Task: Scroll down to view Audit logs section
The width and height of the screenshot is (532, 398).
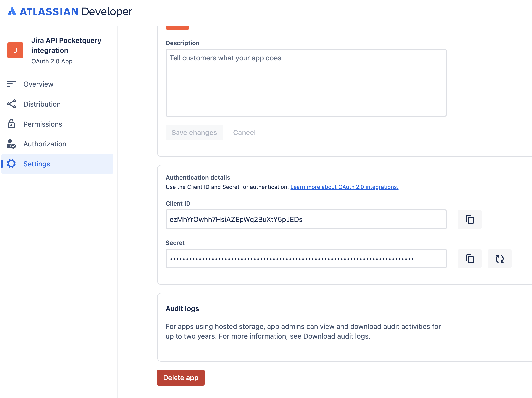Action: coord(182,308)
